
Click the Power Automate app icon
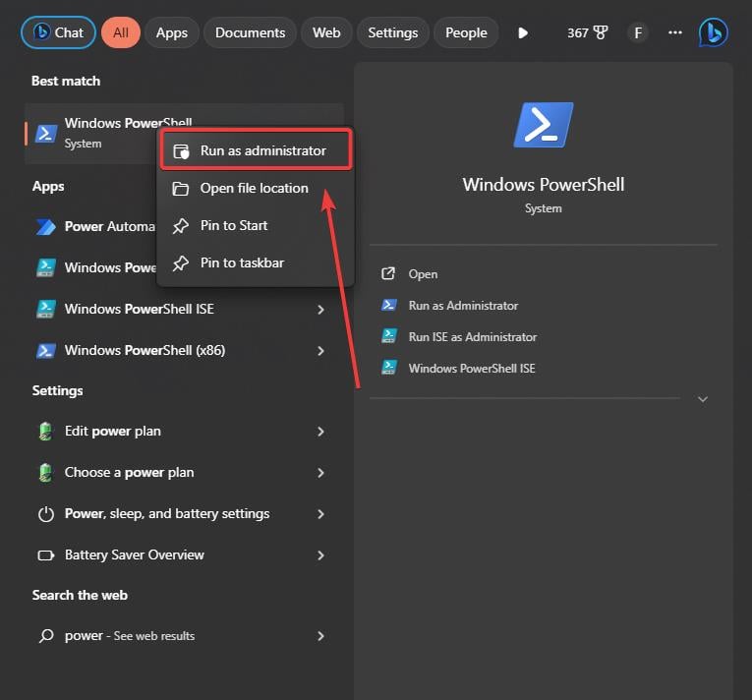[x=46, y=227]
